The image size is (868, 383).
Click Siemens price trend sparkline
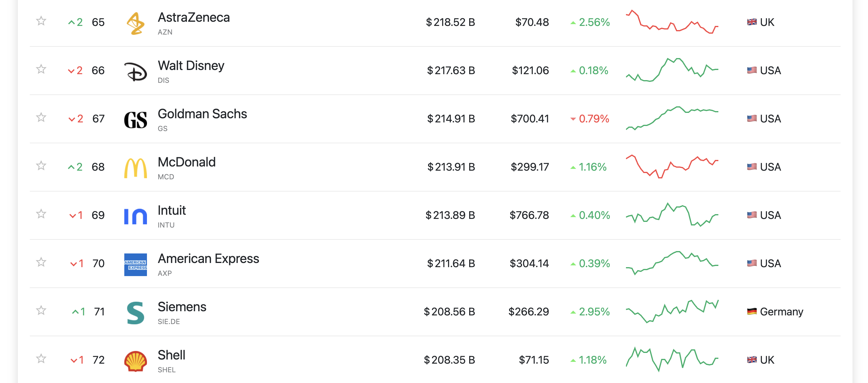pos(672,311)
